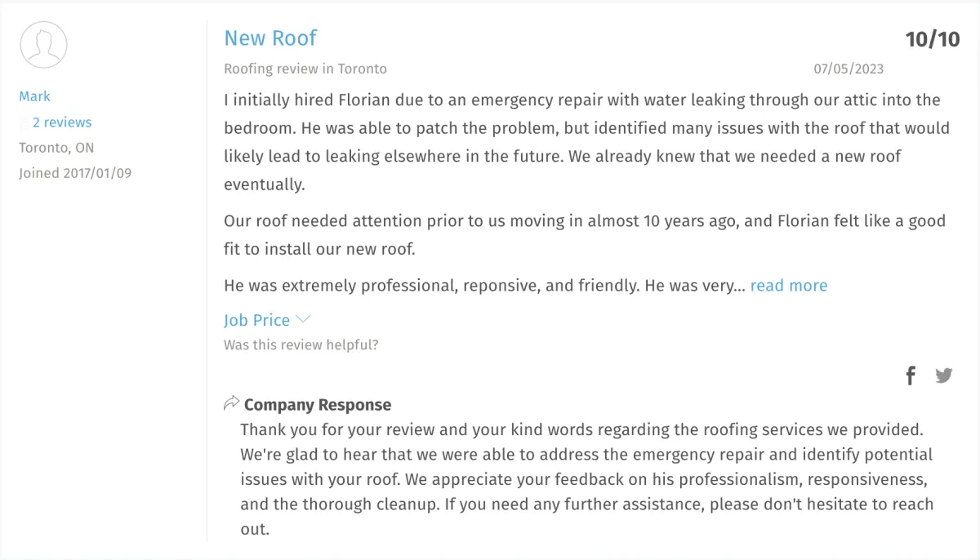Click the 10/10 rating score
Image resolution: width=980 pixels, height=560 pixels.
[x=932, y=39]
